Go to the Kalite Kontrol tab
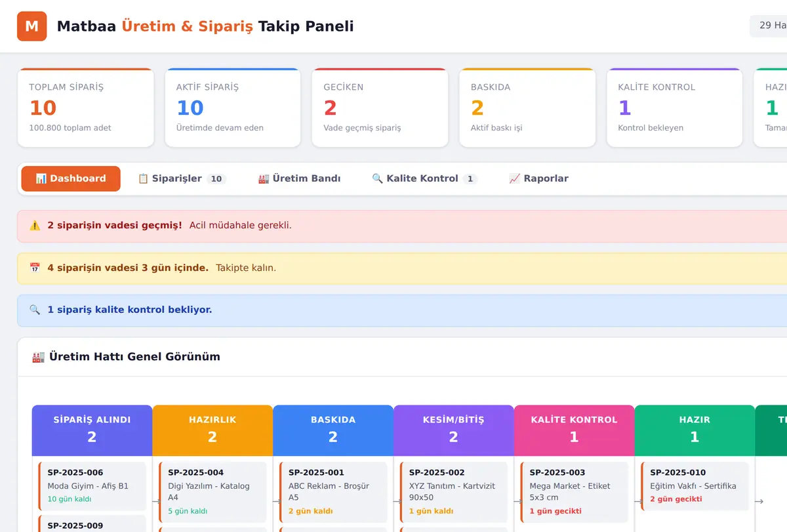787x532 pixels. point(424,178)
